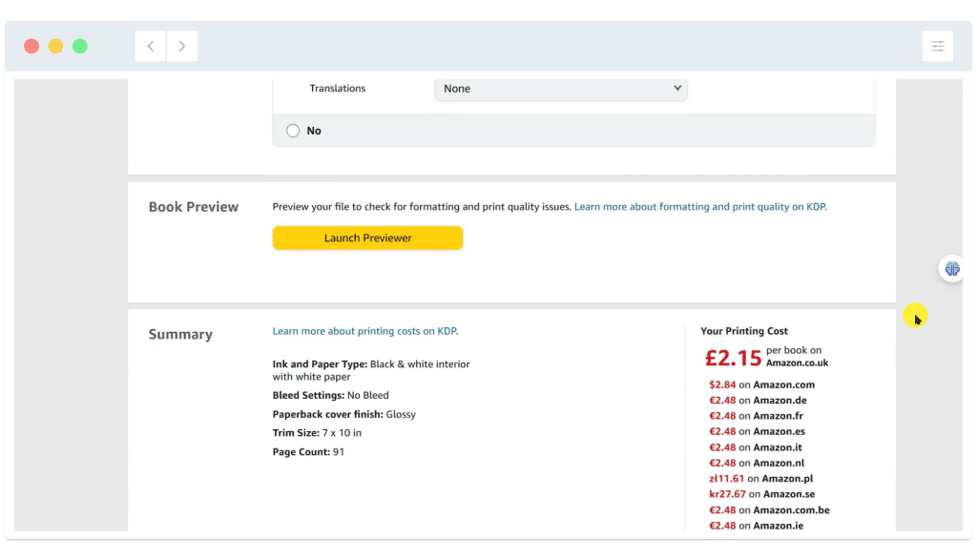This screenshot has height=560, width=977.
Task: Click the $2.84 on Amazon.com line
Action: coord(761,385)
